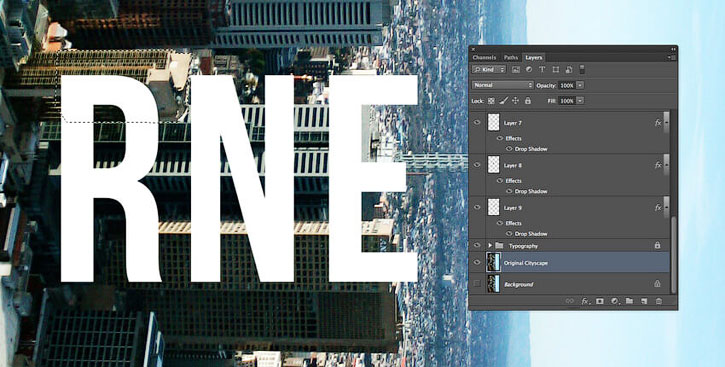Show the Background layer visibility box
The image size is (725, 367).
coord(477,283)
